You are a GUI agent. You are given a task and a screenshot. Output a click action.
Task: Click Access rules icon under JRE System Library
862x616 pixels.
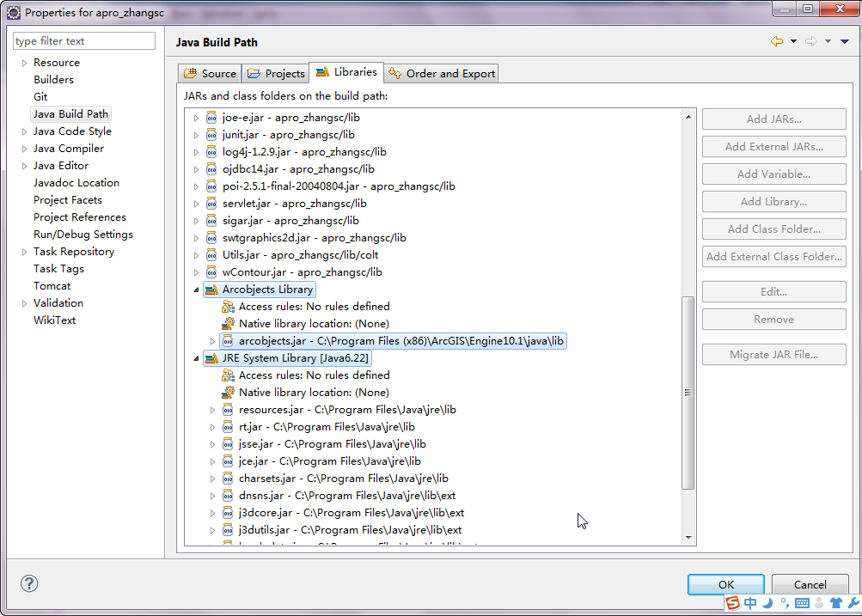(228, 375)
